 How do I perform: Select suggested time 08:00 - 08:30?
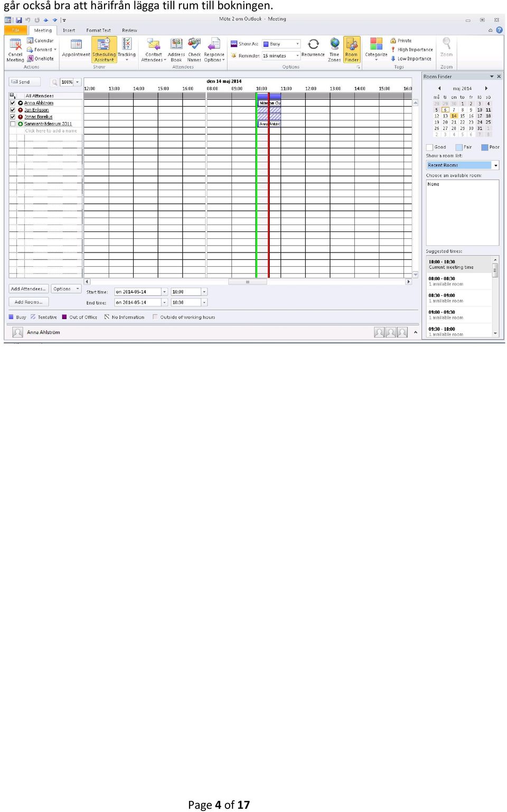(459, 281)
